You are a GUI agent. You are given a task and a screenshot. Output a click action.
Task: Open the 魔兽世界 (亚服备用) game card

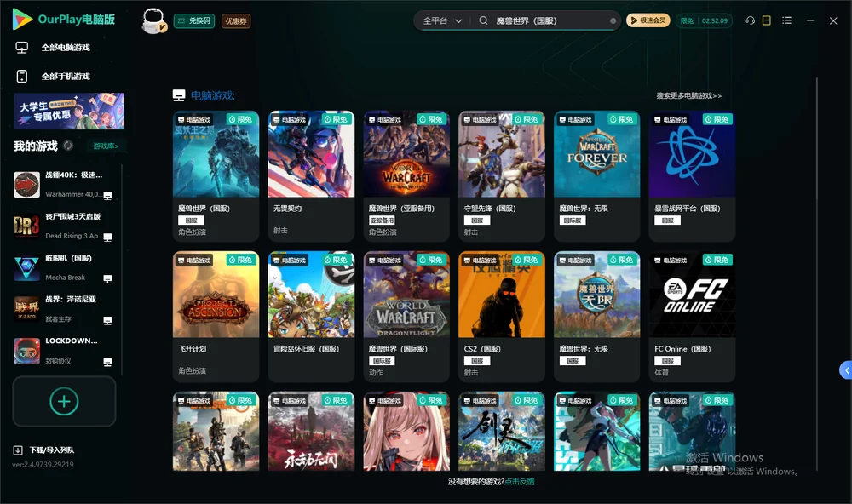(406, 176)
